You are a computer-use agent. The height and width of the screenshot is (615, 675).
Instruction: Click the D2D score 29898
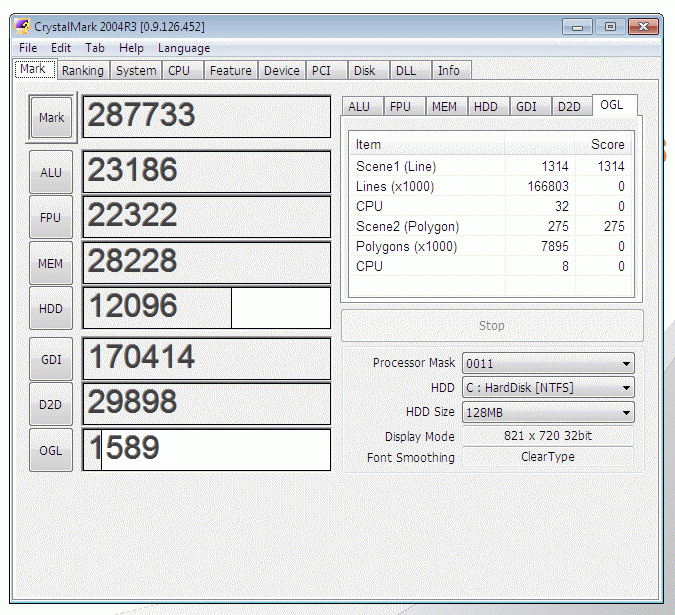click(x=207, y=404)
